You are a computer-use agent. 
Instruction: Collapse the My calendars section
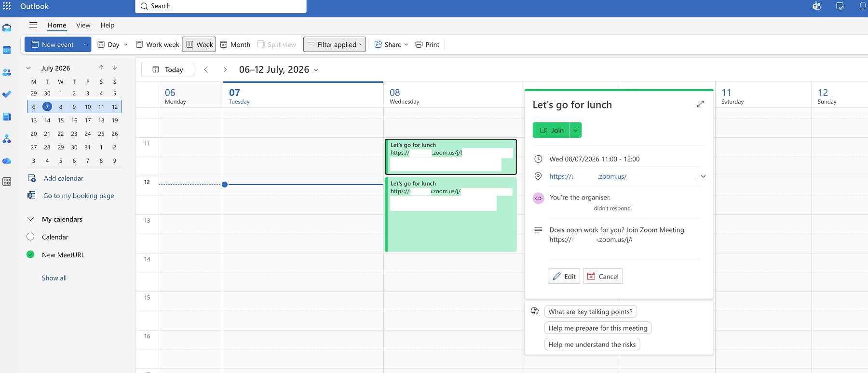coord(30,219)
